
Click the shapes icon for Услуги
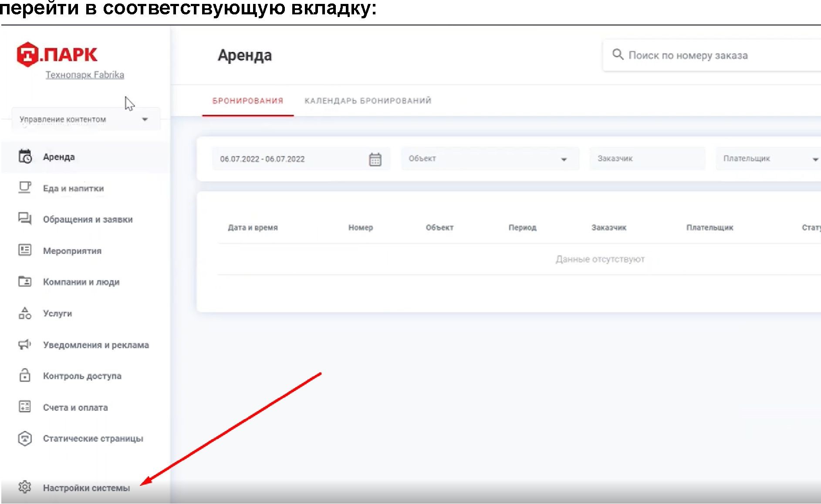pyautogui.click(x=25, y=313)
